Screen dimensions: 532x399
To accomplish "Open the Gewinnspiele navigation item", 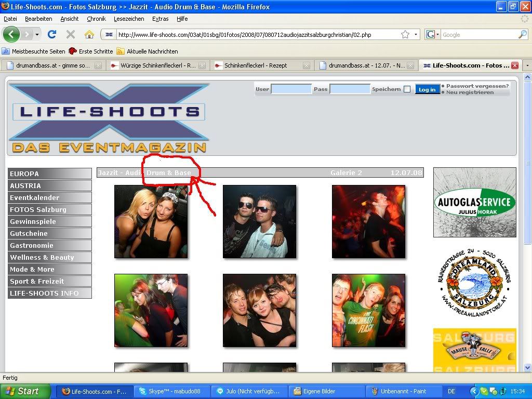I will pyautogui.click(x=49, y=221).
